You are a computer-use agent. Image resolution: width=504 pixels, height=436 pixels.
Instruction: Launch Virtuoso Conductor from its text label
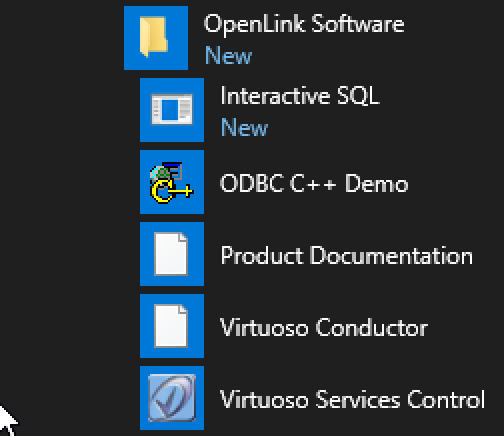(324, 327)
